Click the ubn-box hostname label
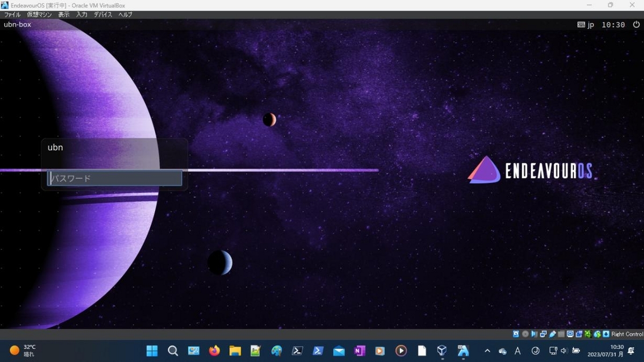This screenshot has width=644, height=362. tap(17, 25)
